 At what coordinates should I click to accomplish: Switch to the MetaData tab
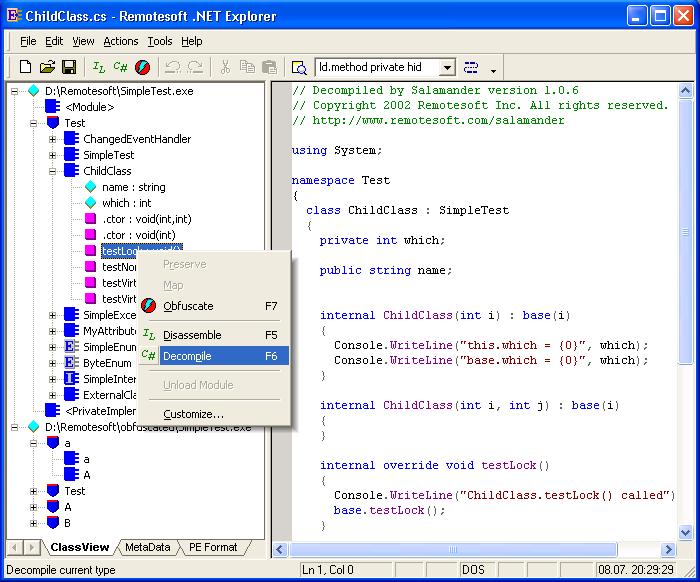point(147,547)
